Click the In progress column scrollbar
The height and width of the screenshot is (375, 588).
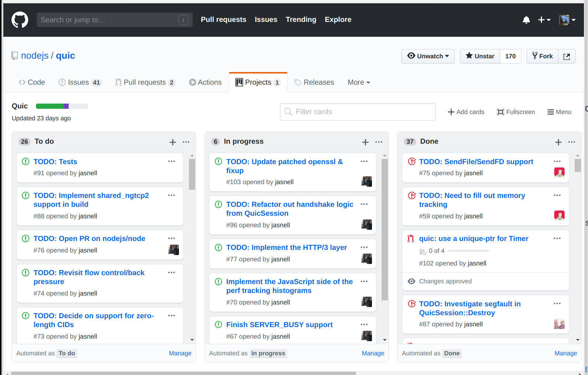385,229
